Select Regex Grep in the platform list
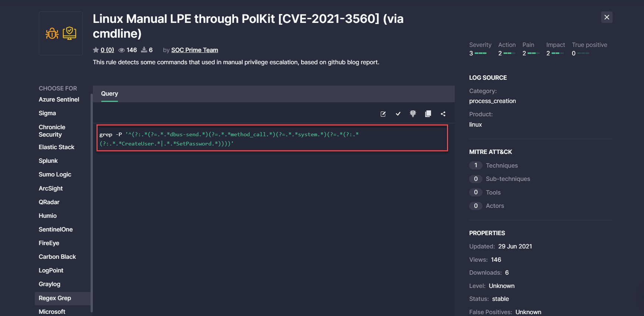This screenshot has width=644, height=316. click(55, 298)
